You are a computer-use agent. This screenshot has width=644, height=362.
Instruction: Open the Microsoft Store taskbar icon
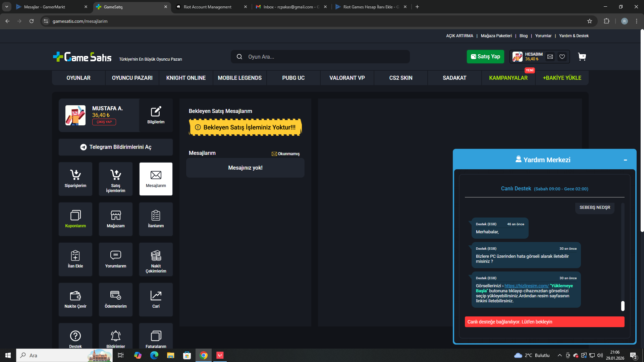(187, 355)
